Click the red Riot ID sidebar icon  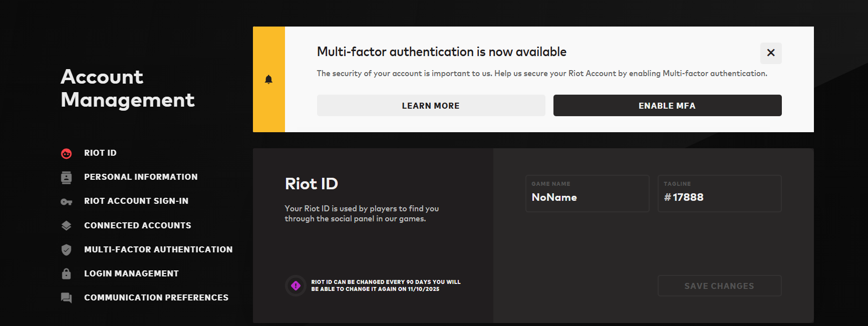pyautogui.click(x=66, y=153)
